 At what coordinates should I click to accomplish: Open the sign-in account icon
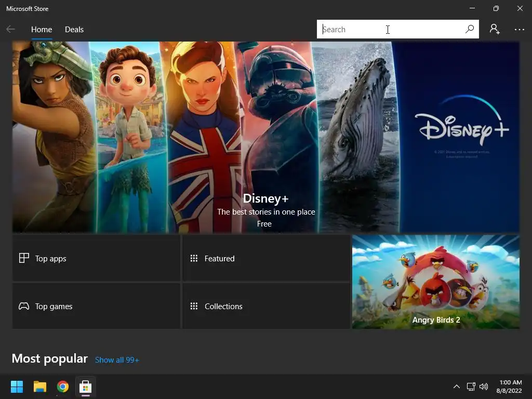point(495,29)
